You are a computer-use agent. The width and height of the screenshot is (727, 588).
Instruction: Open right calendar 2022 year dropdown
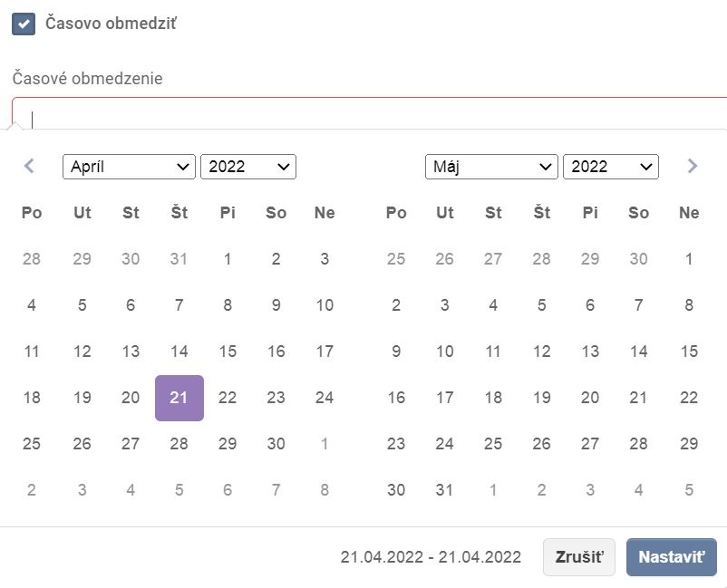[x=611, y=167]
